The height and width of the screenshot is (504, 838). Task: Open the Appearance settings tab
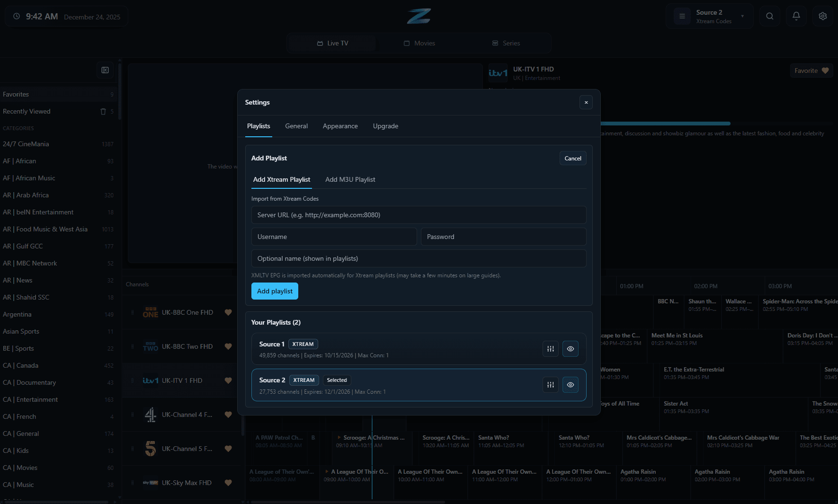point(340,126)
